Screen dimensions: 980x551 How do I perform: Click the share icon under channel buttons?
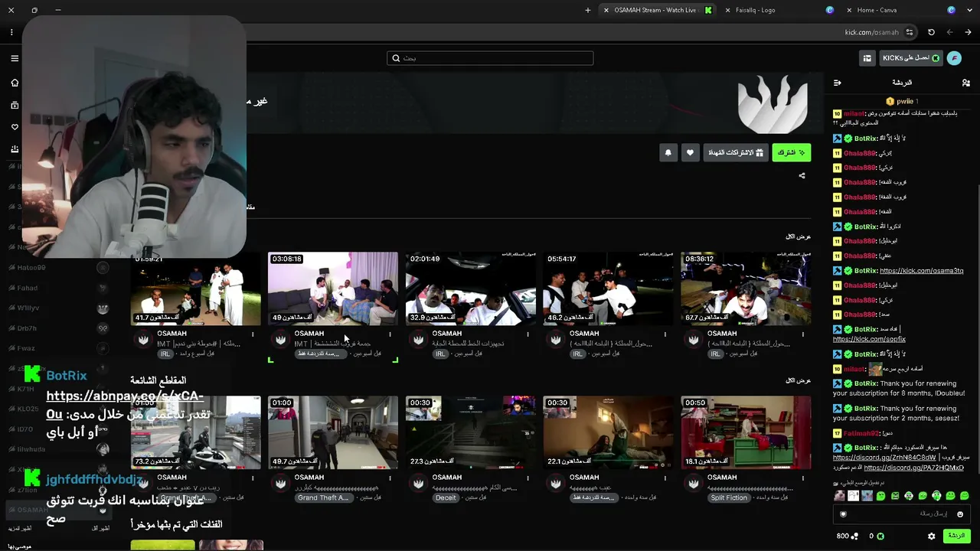(x=802, y=175)
